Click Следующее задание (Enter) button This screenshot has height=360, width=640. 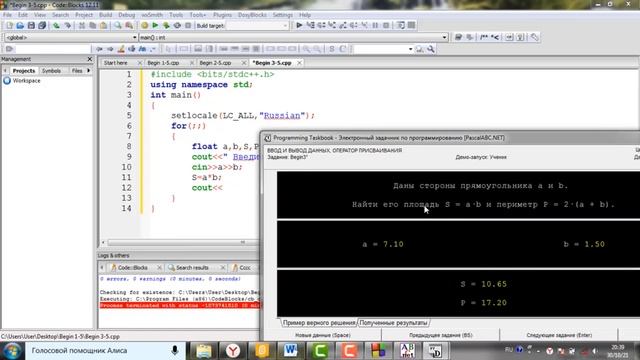(559, 335)
